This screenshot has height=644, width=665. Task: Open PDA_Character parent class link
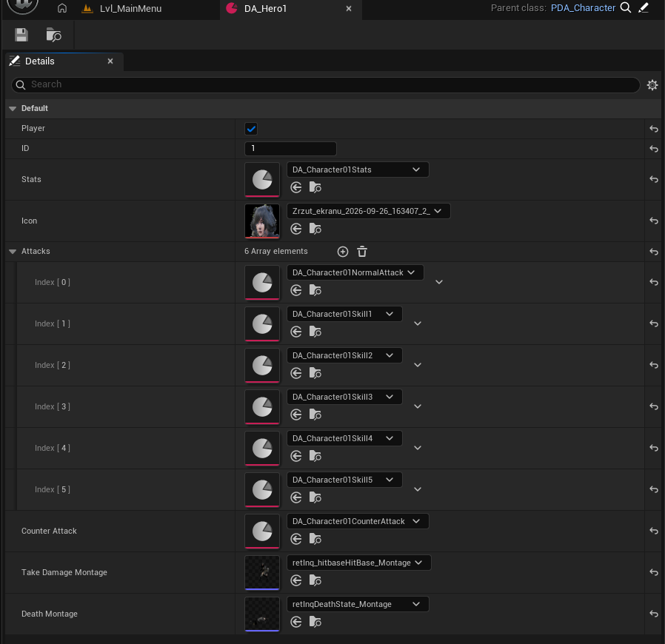point(583,7)
